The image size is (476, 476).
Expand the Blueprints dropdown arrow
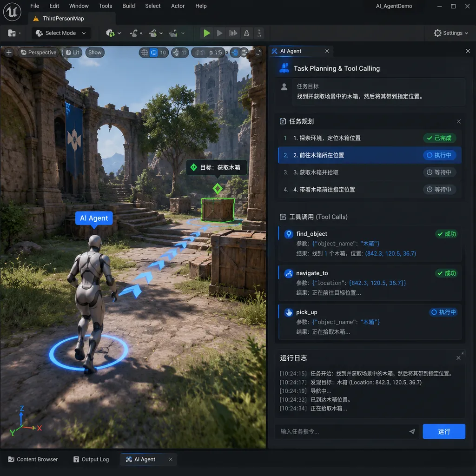[x=141, y=33]
